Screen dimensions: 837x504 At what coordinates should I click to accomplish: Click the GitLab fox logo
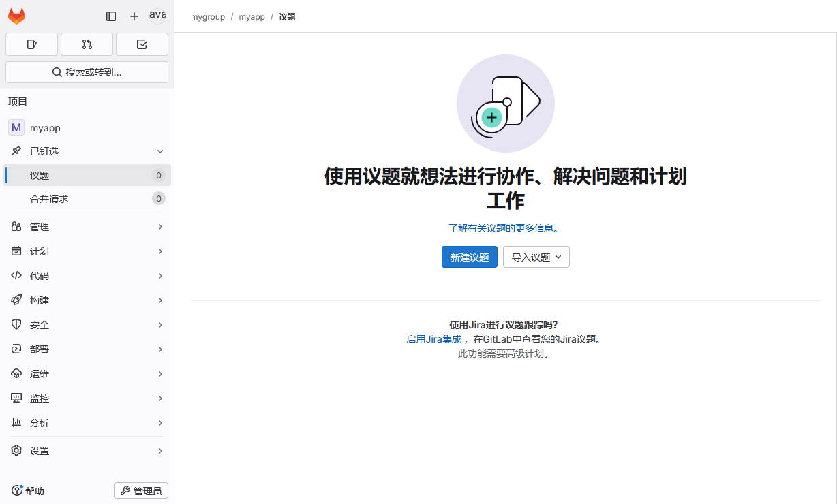pyautogui.click(x=16, y=16)
